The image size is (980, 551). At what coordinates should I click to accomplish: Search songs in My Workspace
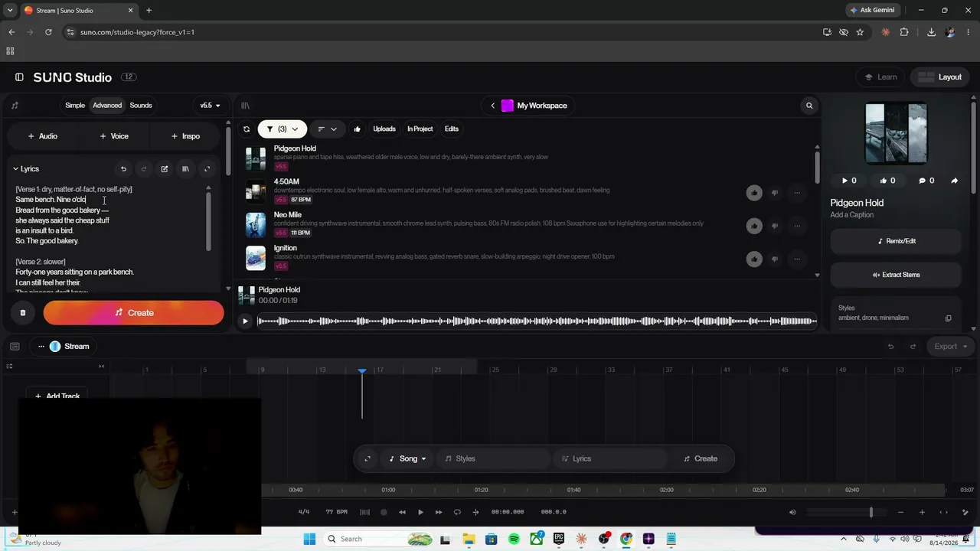pos(809,106)
